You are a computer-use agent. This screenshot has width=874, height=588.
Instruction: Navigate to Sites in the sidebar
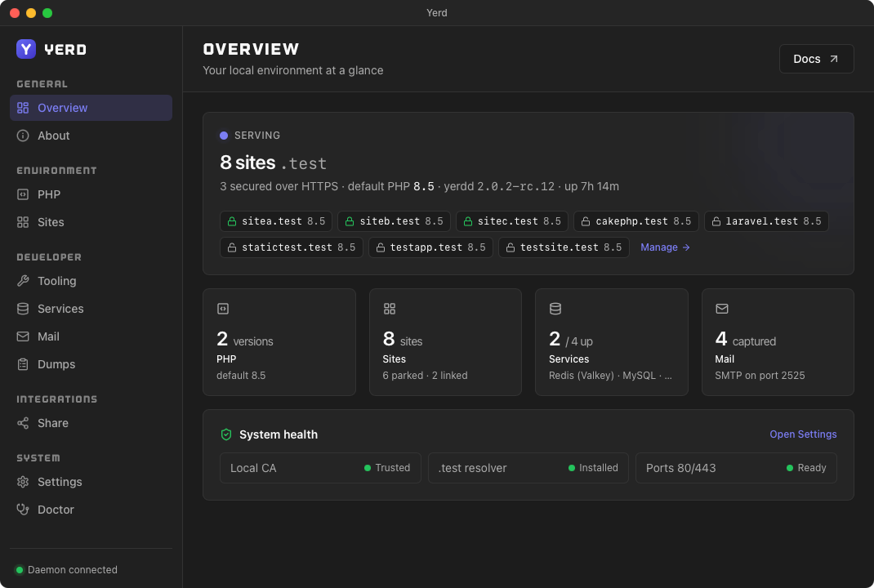click(91, 222)
